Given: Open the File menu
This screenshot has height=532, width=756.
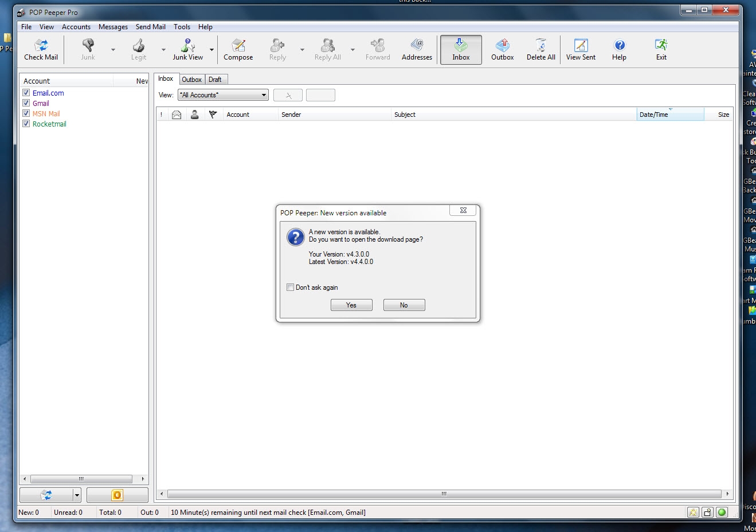Looking at the screenshot, I should tap(26, 27).
